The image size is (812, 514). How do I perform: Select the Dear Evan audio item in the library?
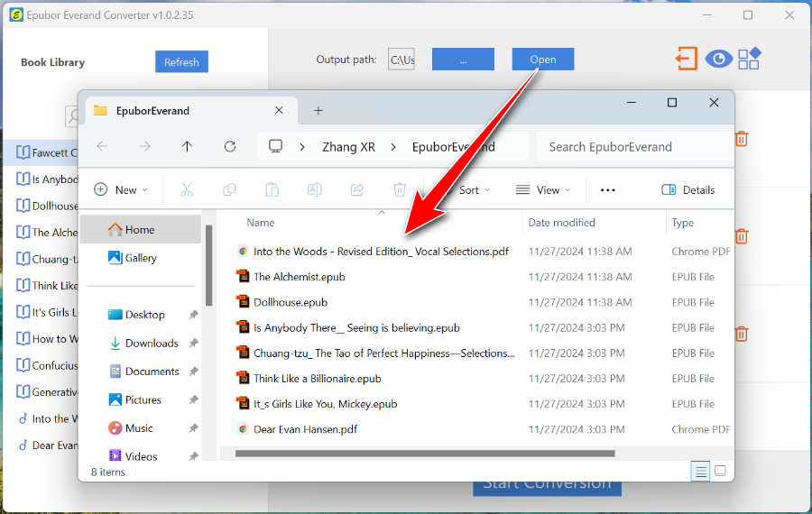(42, 445)
